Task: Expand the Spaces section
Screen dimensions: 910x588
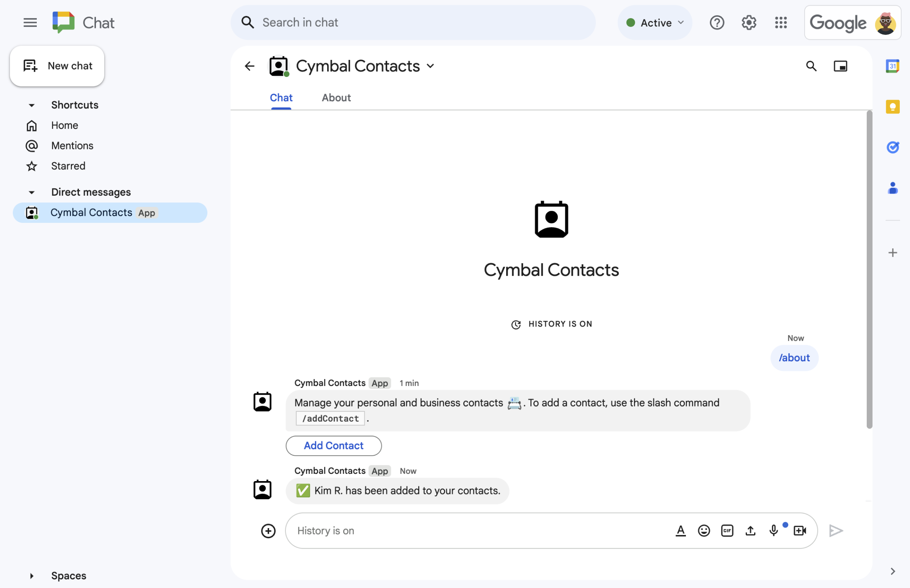Action: (x=31, y=575)
